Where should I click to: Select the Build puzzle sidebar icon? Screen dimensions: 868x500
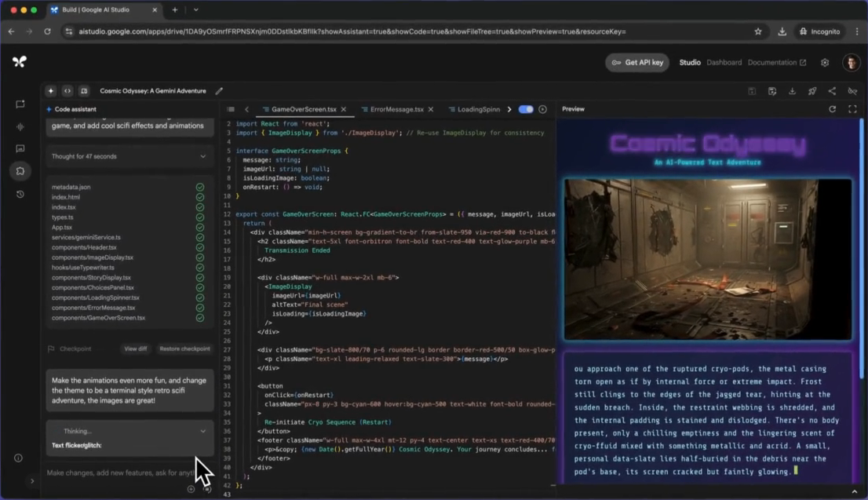click(x=20, y=171)
